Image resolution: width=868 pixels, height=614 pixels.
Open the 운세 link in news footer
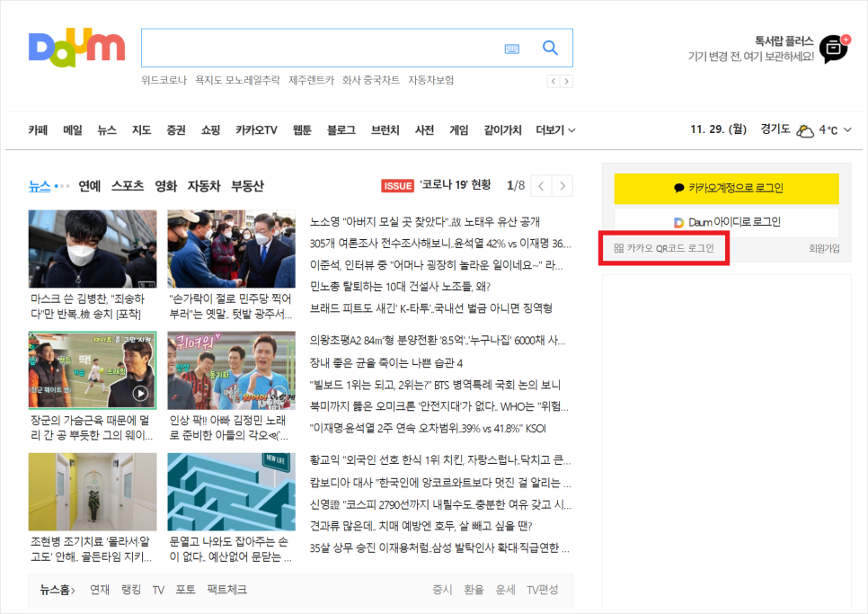505,590
